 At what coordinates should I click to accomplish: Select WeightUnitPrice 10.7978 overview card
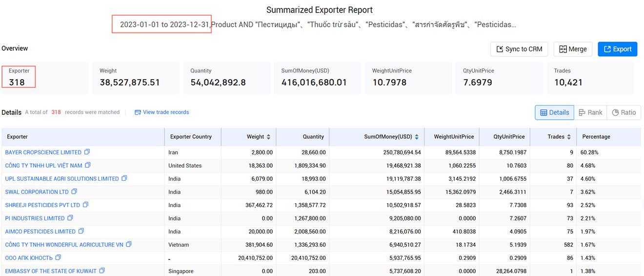tap(408, 78)
